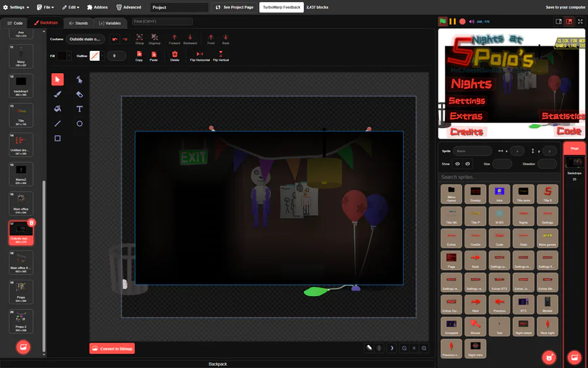Open the File dropdown menu
This screenshot has width=588, height=368.
tap(45, 7)
